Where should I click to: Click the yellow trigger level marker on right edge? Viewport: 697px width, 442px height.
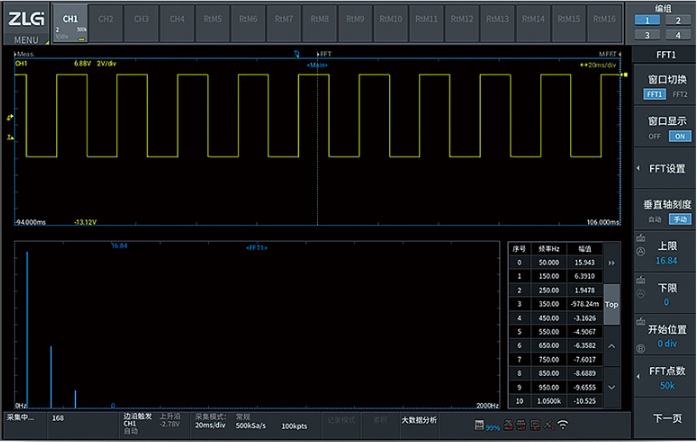624,75
